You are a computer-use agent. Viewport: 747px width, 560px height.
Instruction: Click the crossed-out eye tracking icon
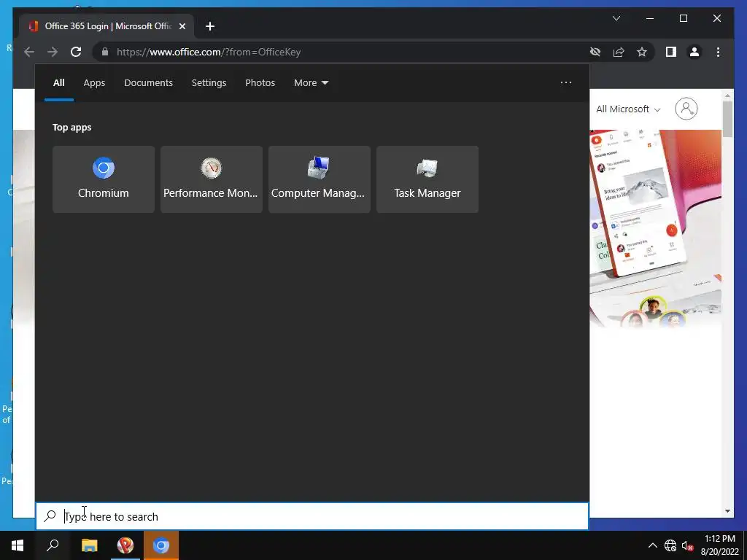click(x=595, y=52)
